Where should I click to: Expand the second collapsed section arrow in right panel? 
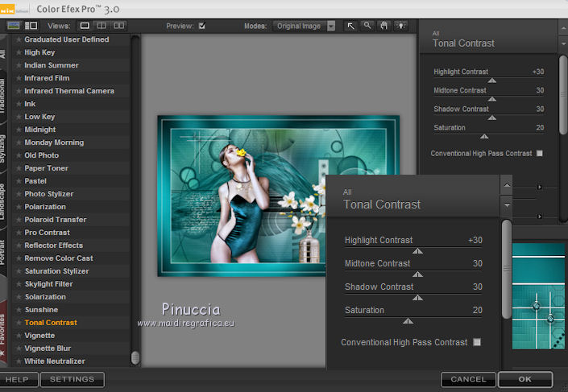tap(540, 216)
